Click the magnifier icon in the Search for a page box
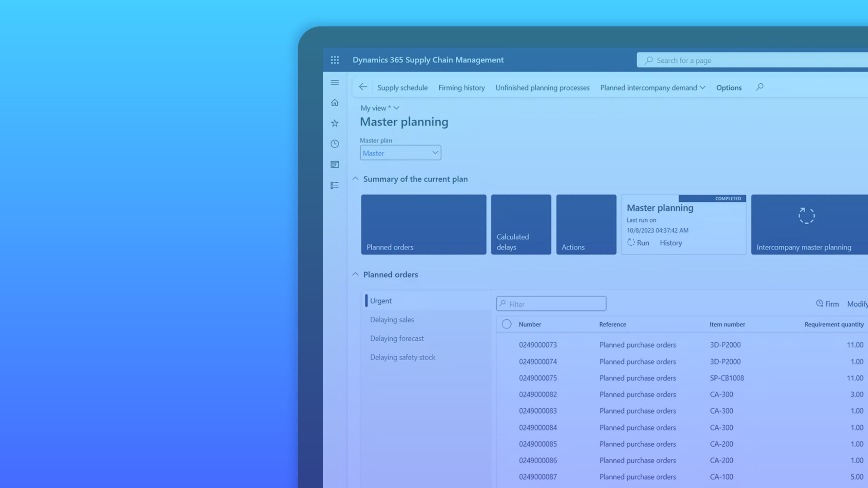Viewport: 868px width, 488px height. point(649,60)
